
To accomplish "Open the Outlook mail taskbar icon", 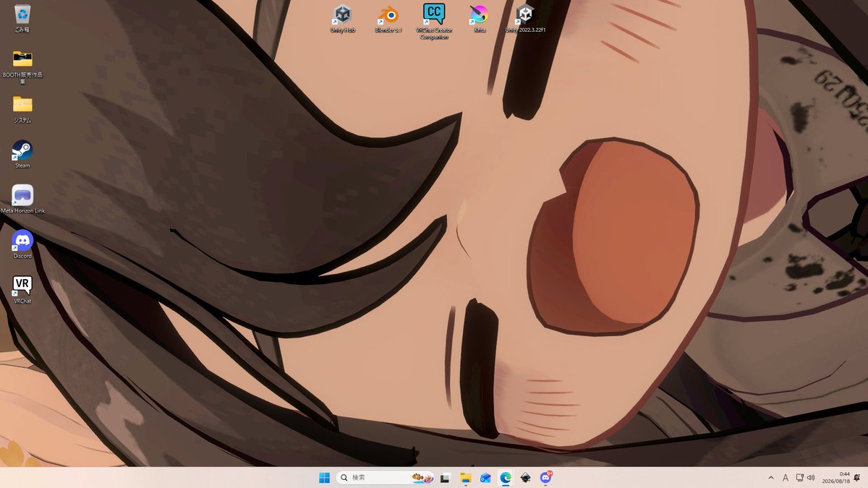I will (486, 478).
